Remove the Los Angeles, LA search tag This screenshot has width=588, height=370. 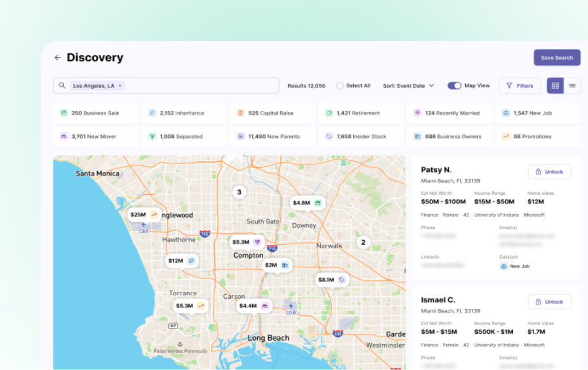click(120, 86)
